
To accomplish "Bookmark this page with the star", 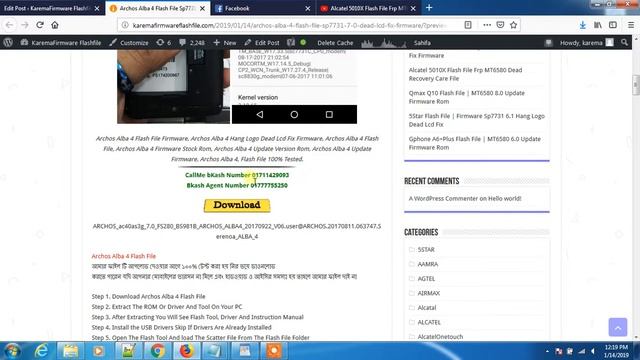I will click(x=513, y=25).
